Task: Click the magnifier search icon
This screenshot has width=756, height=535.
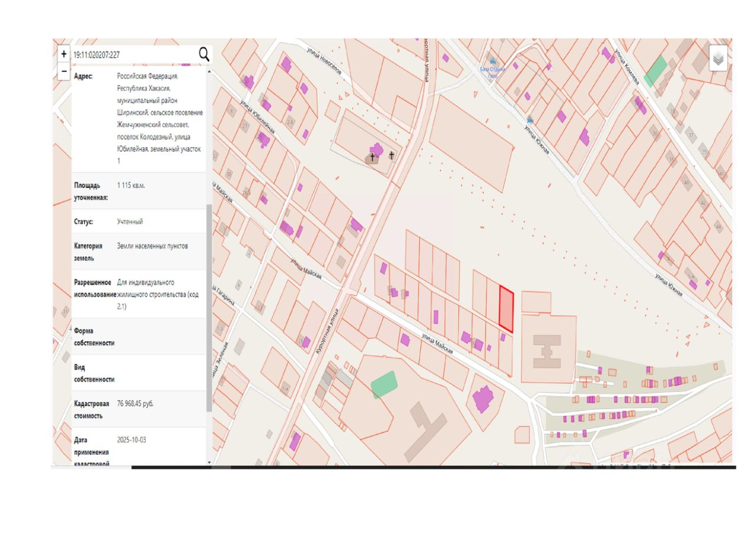Action: (204, 54)
